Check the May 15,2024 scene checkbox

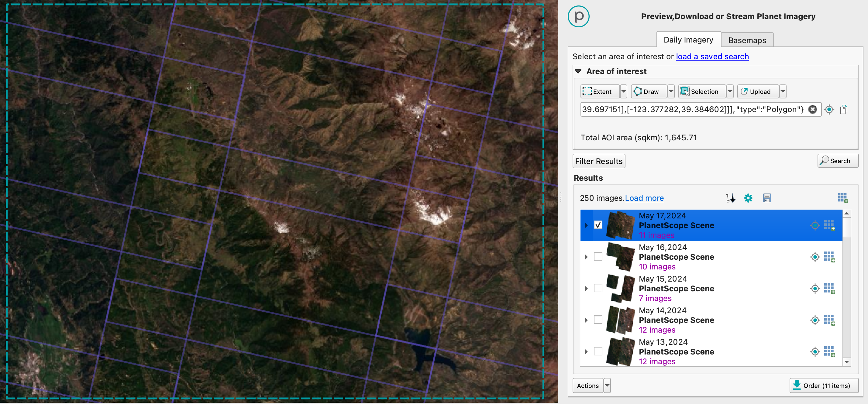(x=598, y=288)
